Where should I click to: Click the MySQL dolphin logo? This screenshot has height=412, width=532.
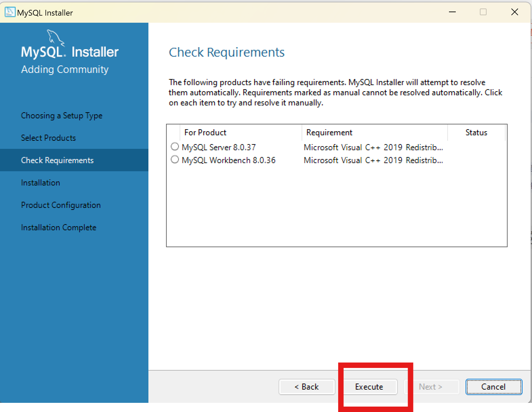click(56, 38)
